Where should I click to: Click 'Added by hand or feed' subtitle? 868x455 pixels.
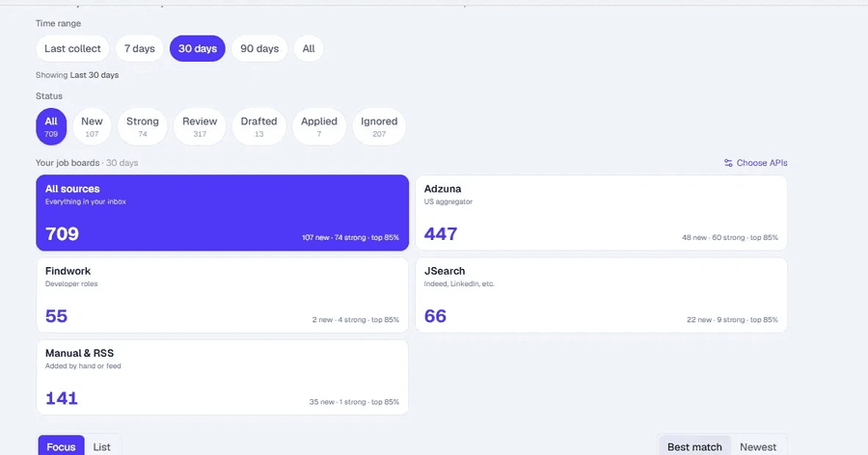[x=83, y=366]
